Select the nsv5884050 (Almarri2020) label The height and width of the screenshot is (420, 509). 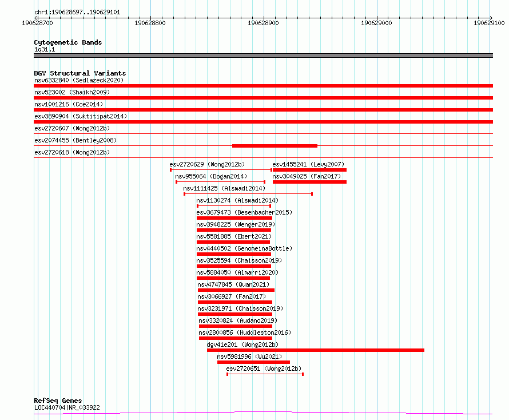tap(237, 272)
